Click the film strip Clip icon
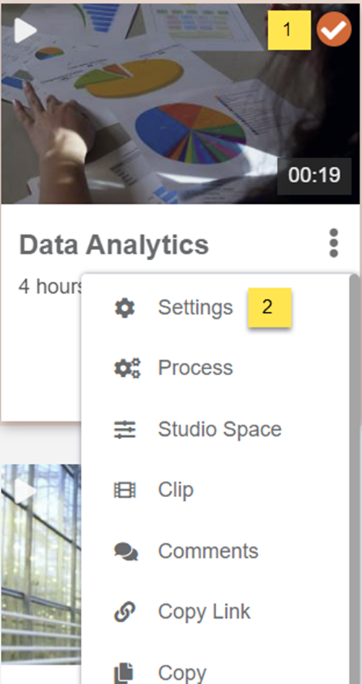The height and width of the screenshot is (684, 362). coord(125,490)
